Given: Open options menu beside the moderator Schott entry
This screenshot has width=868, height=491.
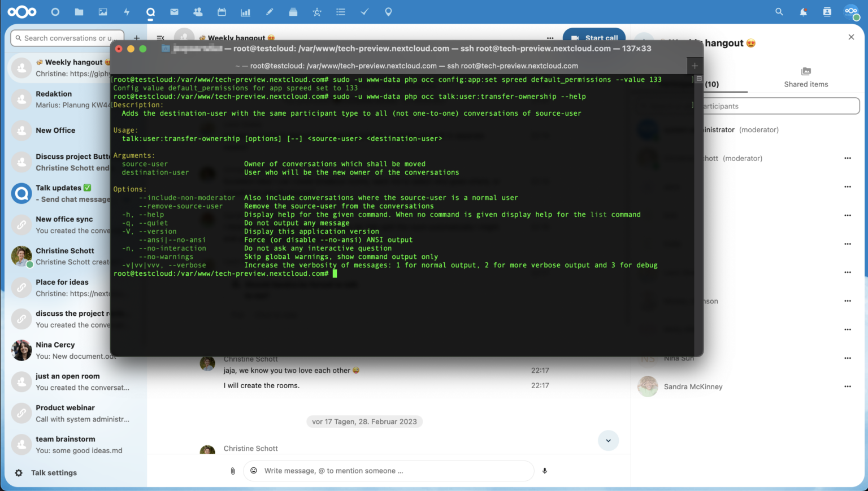Looking at the screenshot, I should click(x=847, y=158).
